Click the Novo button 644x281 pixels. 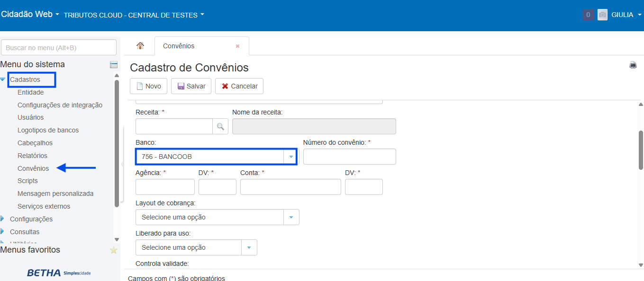[x=148, y=86]
